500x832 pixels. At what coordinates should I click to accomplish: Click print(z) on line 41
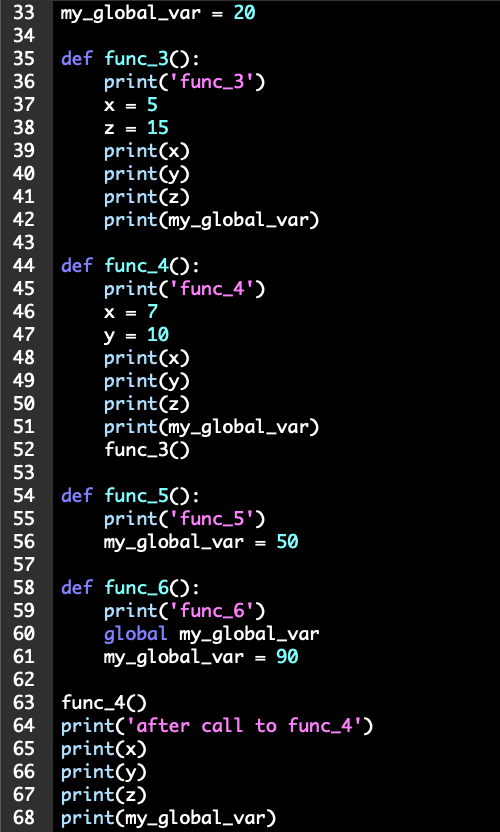pyautogui.click(x=147, y=196)
